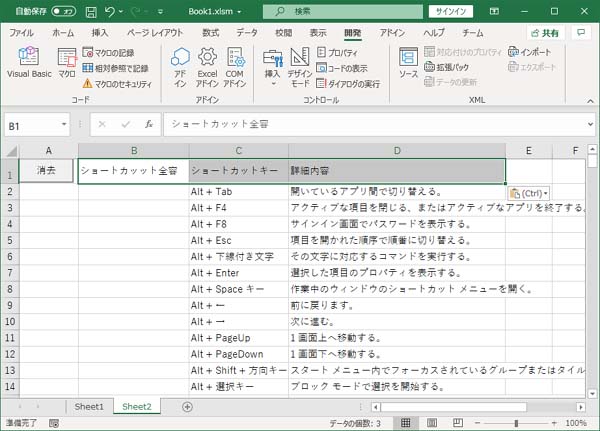Open the Paste Options (Ctrl) dropdown
Screen dimensions: 600x431
click(x=529, y=193)
